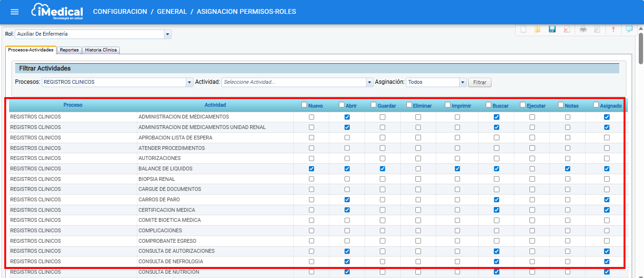Click the delete document red X icon
Screen dimensions: 644x278
pyautogui.click(x=567, y=30)
